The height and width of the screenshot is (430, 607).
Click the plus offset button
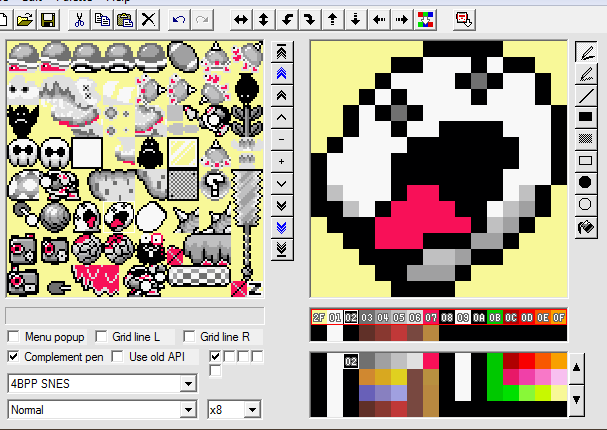[x=282, y=161]
